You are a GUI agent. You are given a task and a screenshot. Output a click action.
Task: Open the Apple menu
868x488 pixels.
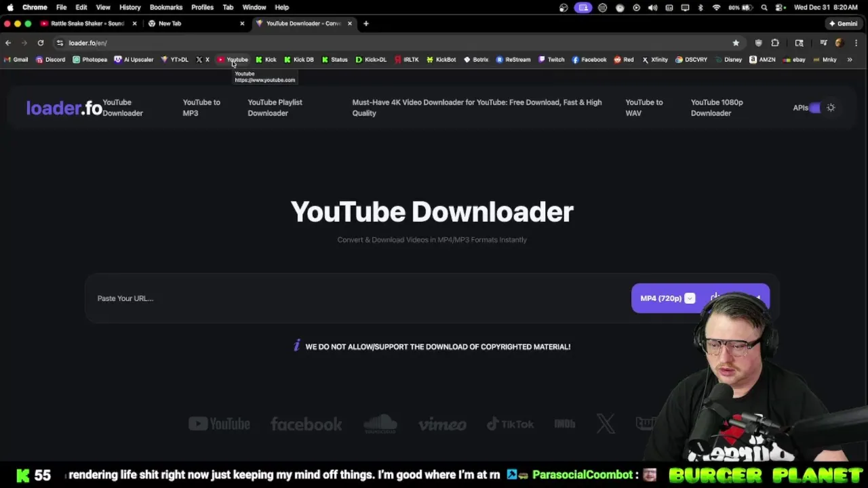(10, 7)
